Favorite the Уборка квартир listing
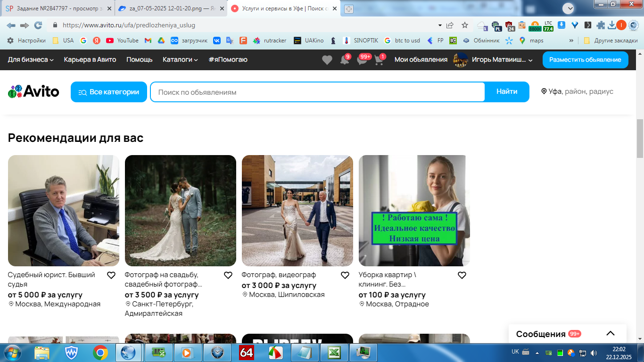644x362 pixels. [x=462, y=275]
